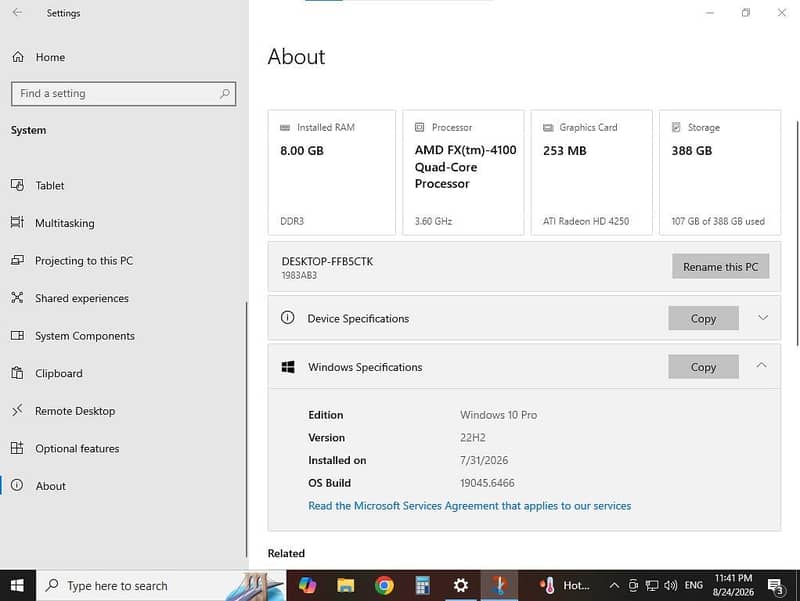This screenshot has width=800, height=601.
Task: Open the Hot weather widget in taskbar
Action: pos(565,585)
